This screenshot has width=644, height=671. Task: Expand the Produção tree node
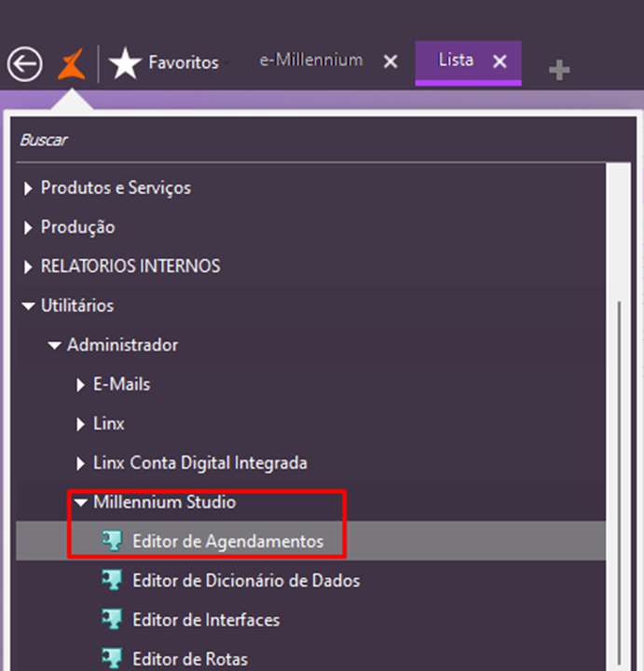tap(27, 227)
